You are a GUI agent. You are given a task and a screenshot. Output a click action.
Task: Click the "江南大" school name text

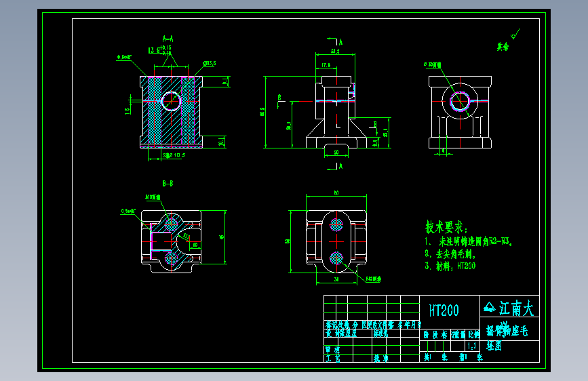click(516, 308)
